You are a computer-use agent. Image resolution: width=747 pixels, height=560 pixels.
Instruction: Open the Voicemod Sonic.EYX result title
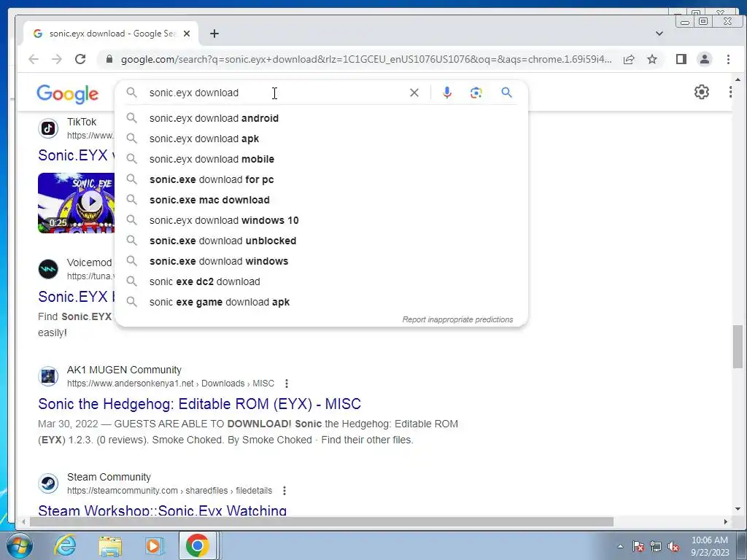[x=76, y=297]
